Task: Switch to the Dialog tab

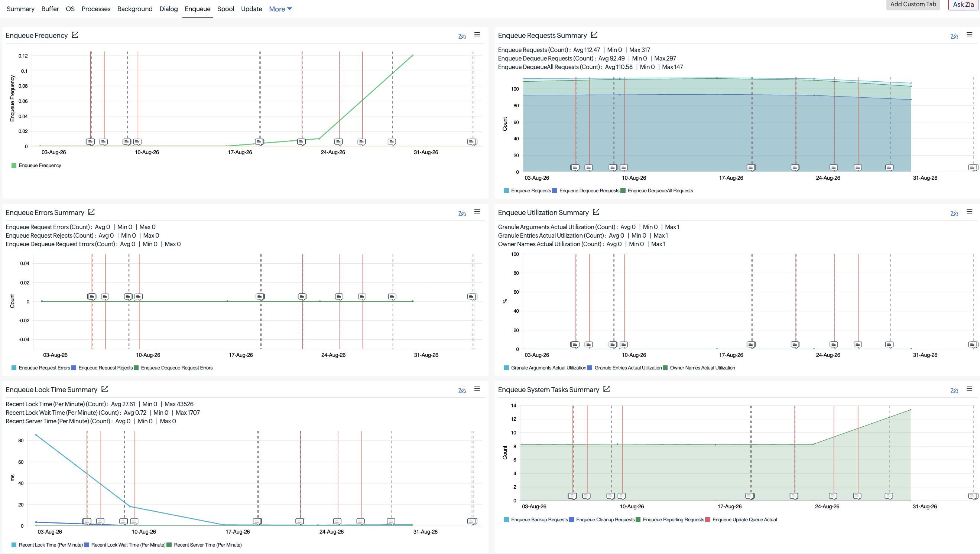Action: click(x=169, y=9)
